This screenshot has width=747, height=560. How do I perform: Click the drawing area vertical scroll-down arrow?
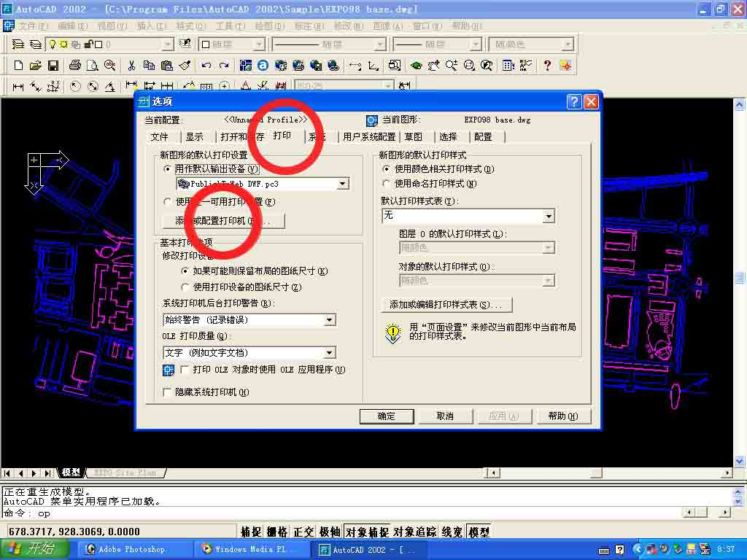click(x=740, y=461)
